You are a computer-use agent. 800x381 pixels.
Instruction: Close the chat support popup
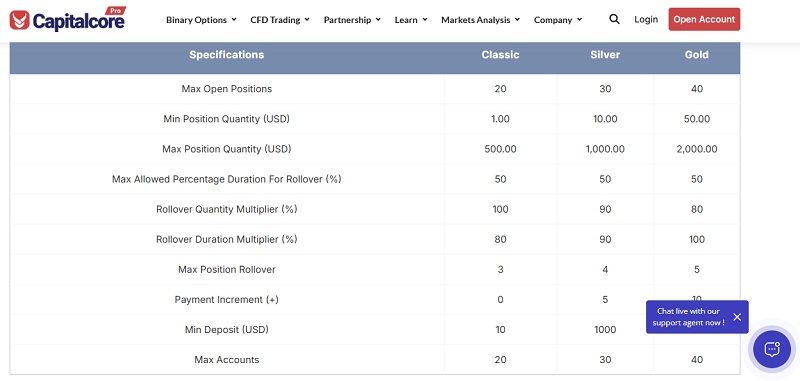tap(737, 317)
